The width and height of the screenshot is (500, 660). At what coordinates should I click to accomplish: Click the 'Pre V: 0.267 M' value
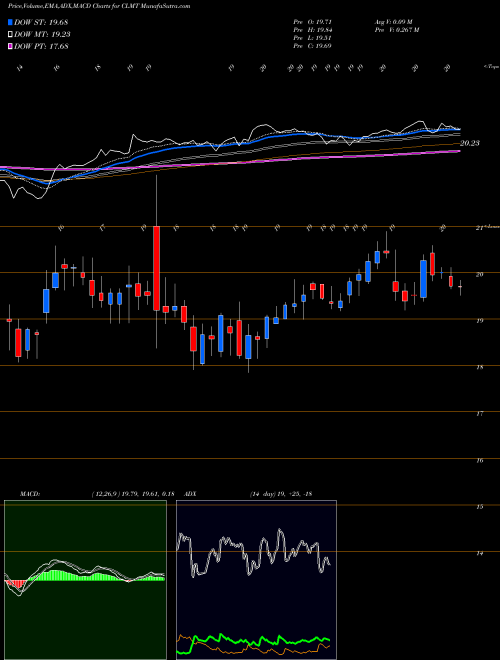396,30
